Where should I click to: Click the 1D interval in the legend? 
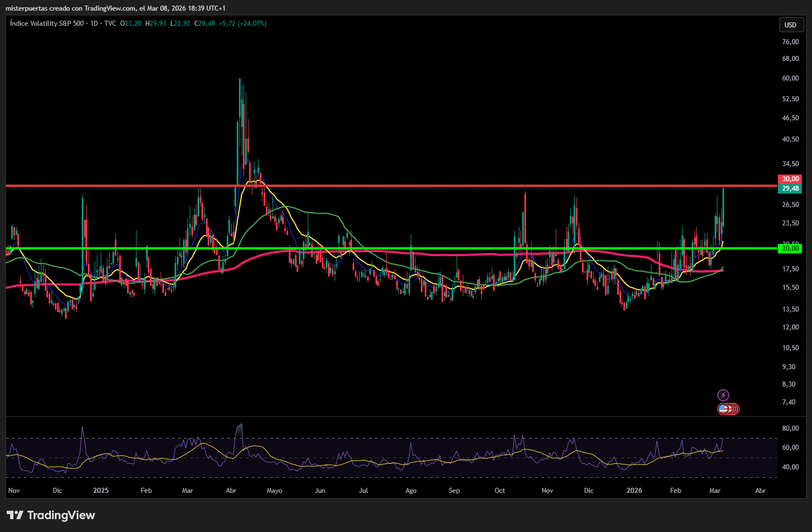(x=93, y=23)
